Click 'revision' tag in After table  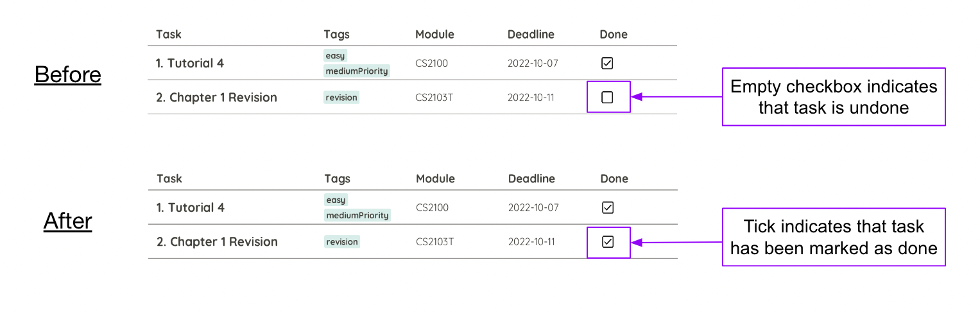pos(342,242)
